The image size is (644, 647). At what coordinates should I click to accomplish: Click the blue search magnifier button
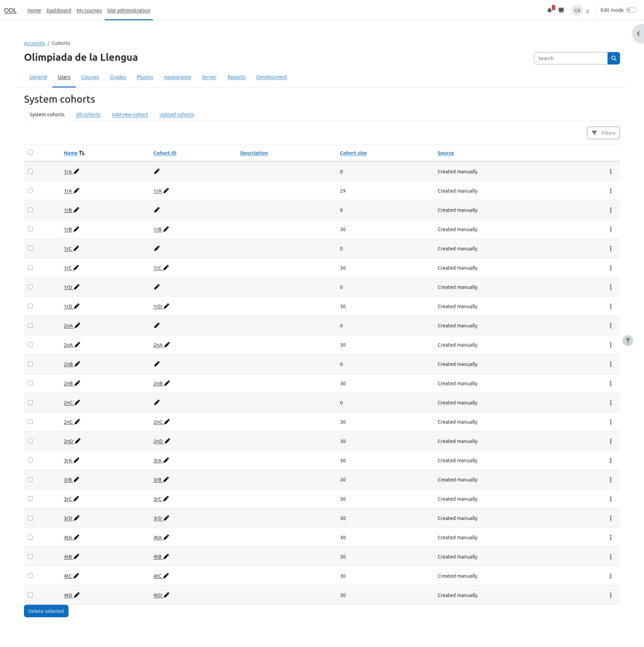click(x=614, y=58)
